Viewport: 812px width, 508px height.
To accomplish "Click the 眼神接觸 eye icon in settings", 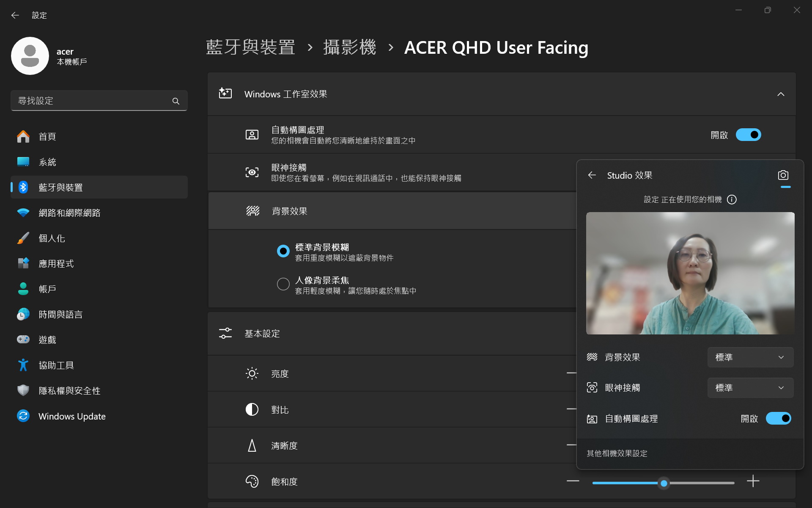I will 252,172.
